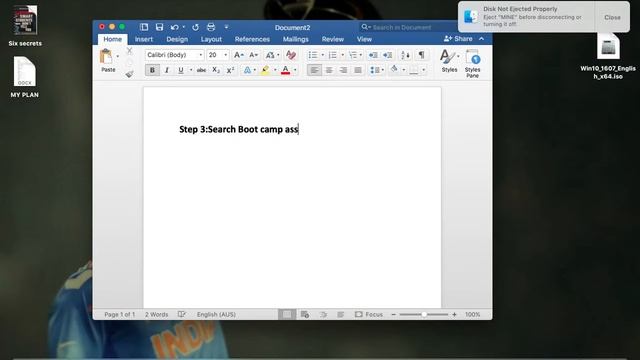Click the Cut scissors icon

click(x=129, y=51)
